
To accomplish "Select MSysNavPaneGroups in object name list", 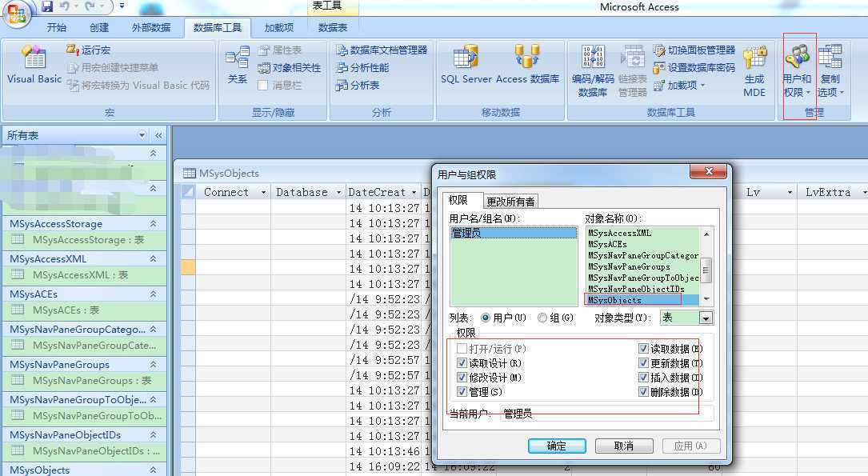I will point(642,266).
